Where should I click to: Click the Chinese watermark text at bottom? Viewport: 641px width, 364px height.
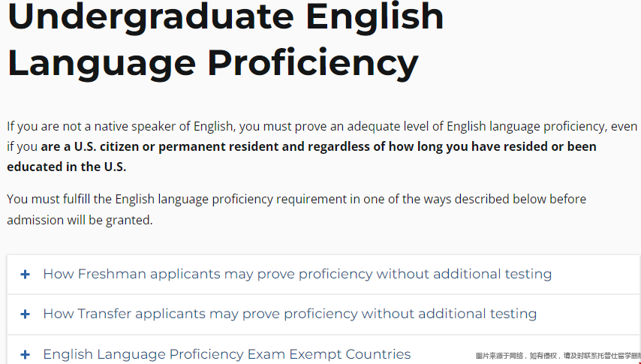[x=558, y=356]
